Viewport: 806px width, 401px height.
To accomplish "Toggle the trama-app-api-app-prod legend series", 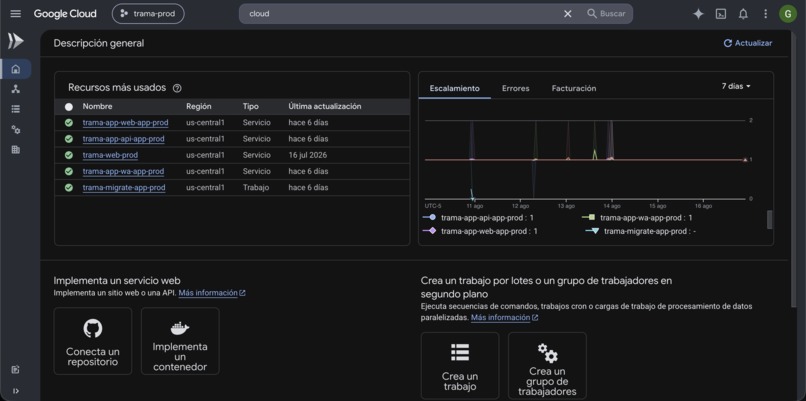I will 478,217.
